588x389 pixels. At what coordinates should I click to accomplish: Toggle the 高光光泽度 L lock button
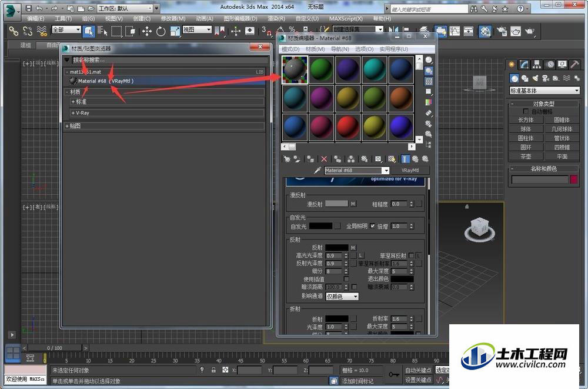coord(361,255)
